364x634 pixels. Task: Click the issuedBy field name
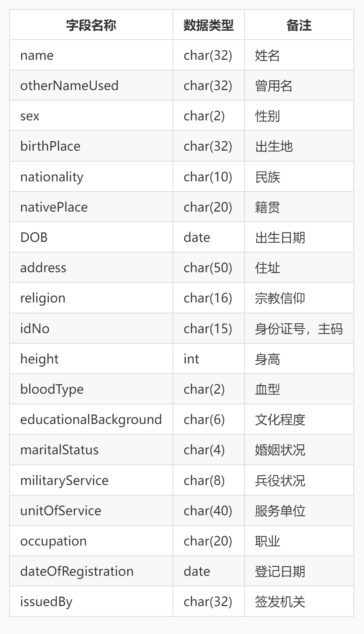coord(46,602)
